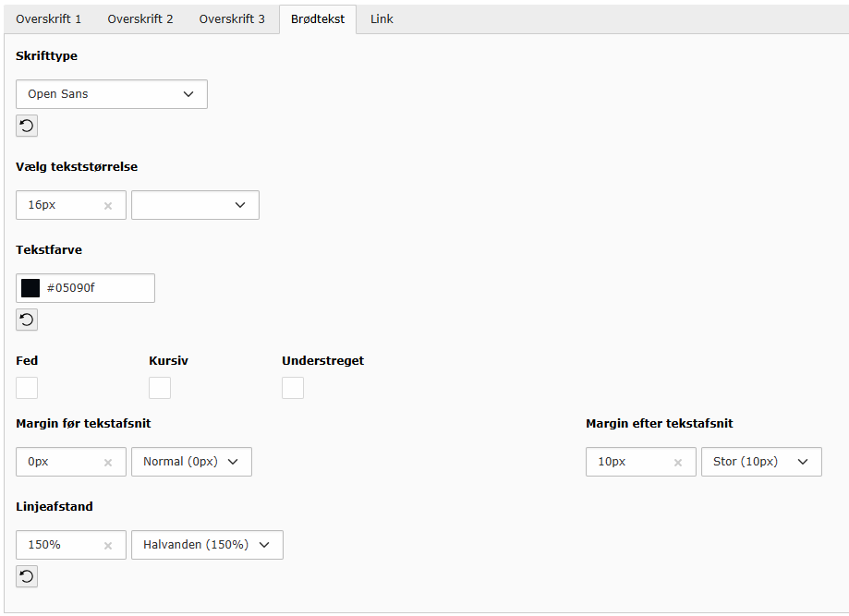The width and height of the screenshot is (849, 616).
Task: Click the #05090f hex color field
Action: 97,288
